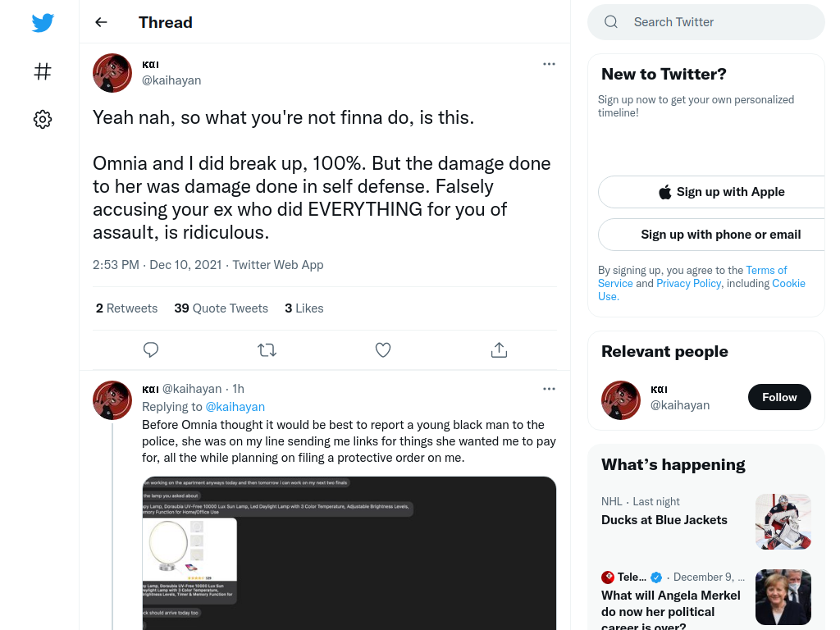The image size is (840, 630).
Task: View the 39 Quote Tweets
Action: coord(221,308)
